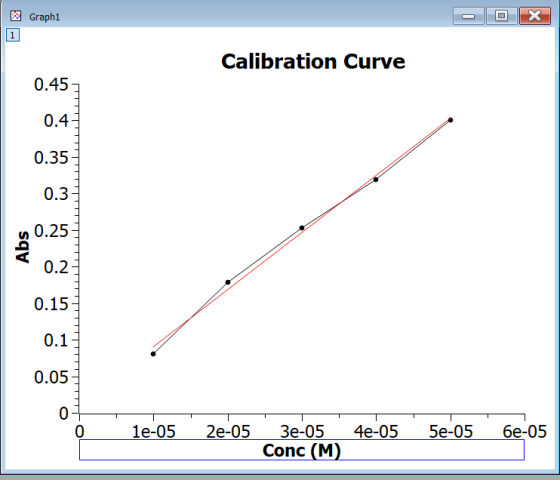Click the Conc (M) axis label
This screenshot has height=480, width=560.
pyautogui.click(x=302, y=450)
